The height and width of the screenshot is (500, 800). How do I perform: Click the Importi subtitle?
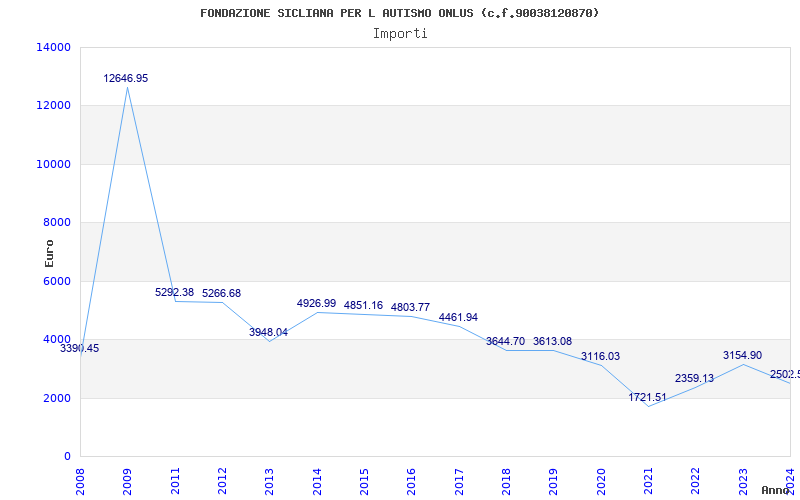[400, 34]
